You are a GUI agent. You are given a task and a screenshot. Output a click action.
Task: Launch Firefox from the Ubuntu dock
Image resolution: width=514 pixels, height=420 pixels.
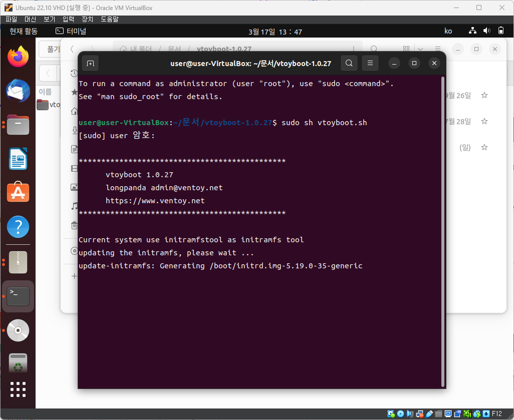tap(18, 57)
